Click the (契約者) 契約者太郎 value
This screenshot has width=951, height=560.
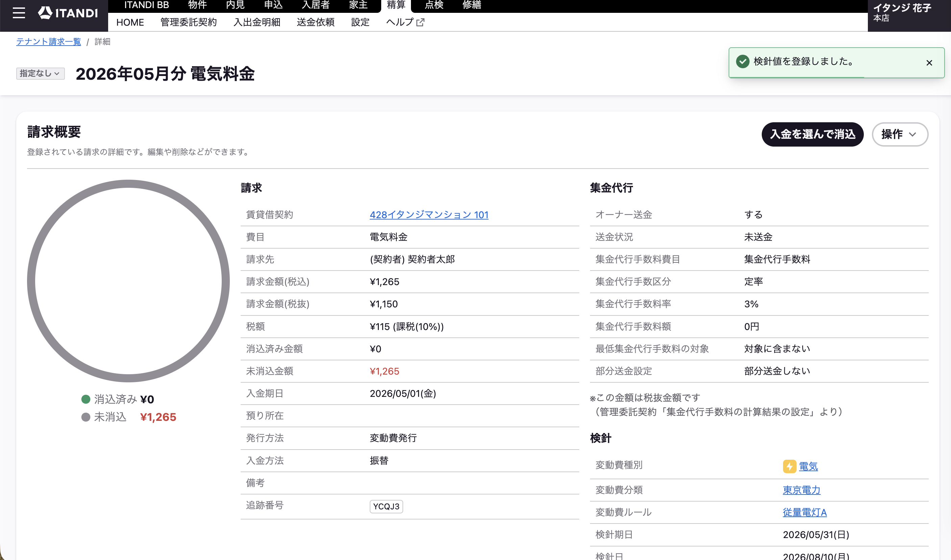412,259
